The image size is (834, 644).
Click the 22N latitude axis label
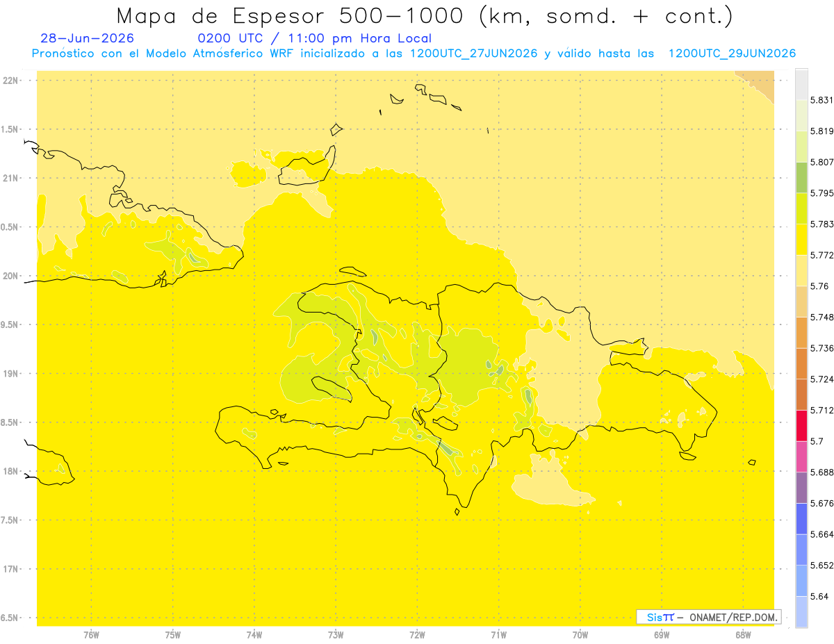(10, 81)
